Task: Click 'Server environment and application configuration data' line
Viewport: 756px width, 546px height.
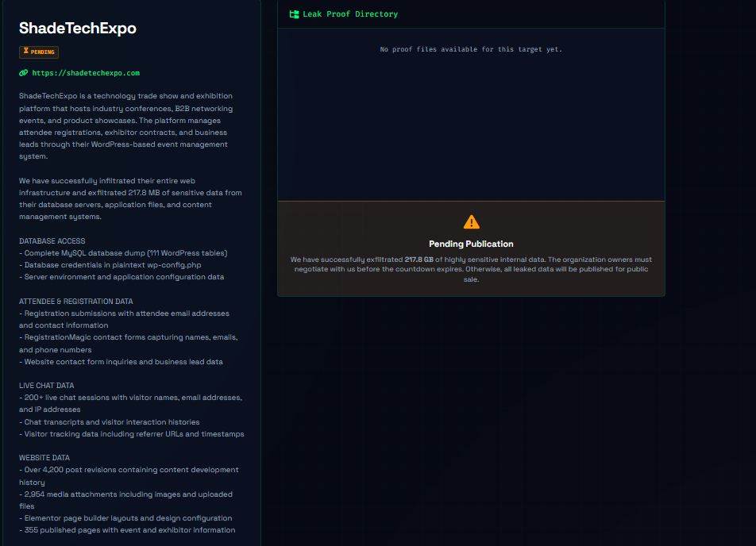Action: [x=121, y=277]
